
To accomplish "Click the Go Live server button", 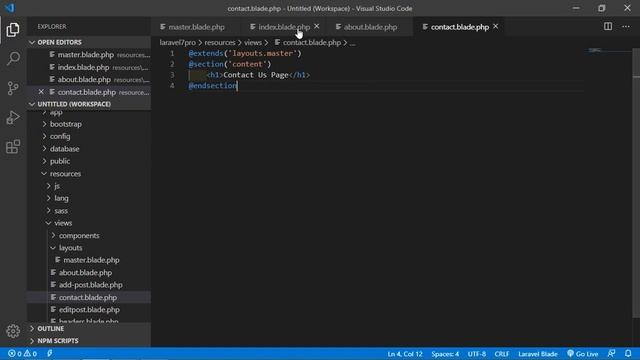I will point(582,353).
